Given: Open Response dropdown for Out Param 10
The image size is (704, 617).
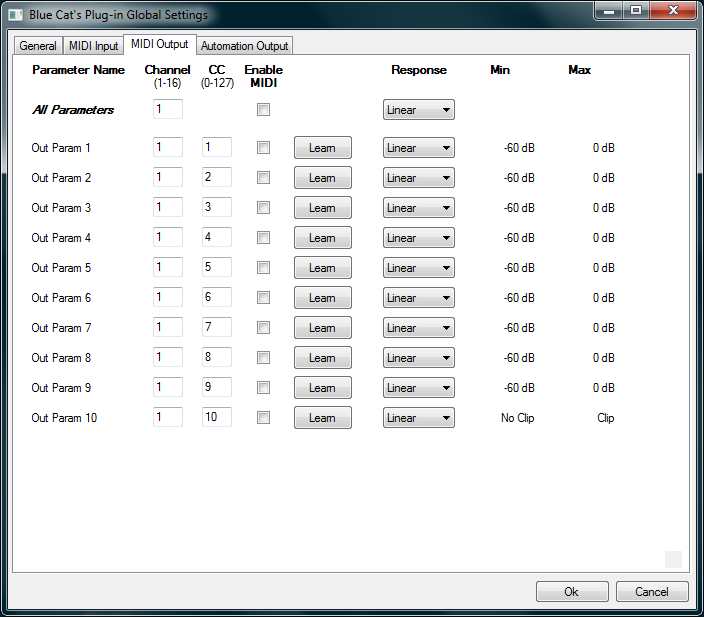Looking at the screenshot, I should tap(418, 419).
